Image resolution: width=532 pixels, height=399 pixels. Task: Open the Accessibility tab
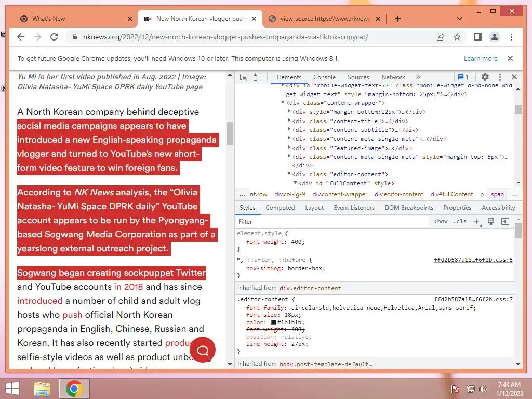pyautogui.click(x=498, y=208)
